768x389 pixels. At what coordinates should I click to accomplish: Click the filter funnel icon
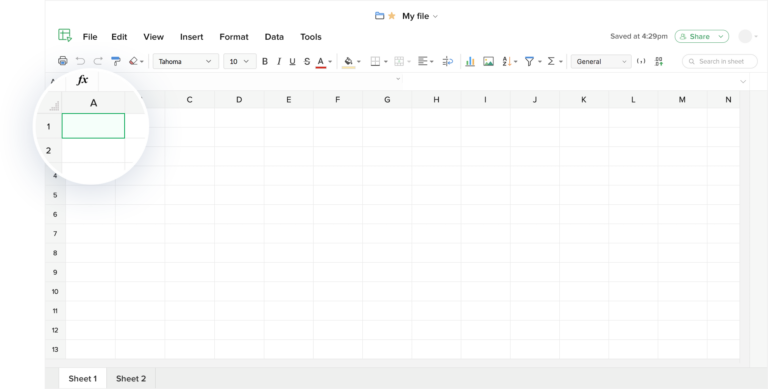point(529,61)
